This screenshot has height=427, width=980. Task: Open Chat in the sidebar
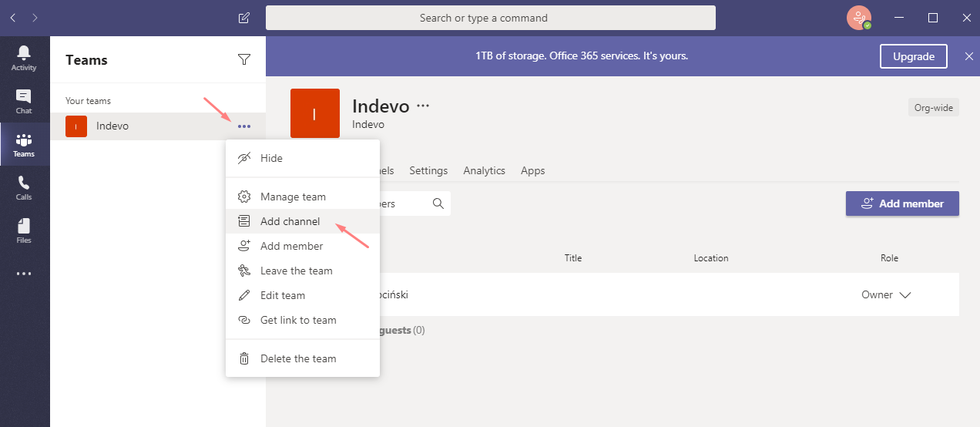[x=24, y=101]
